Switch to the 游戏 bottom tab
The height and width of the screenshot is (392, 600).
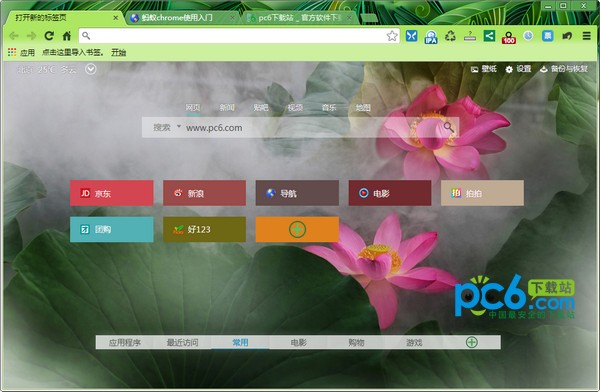coord(414,342)
